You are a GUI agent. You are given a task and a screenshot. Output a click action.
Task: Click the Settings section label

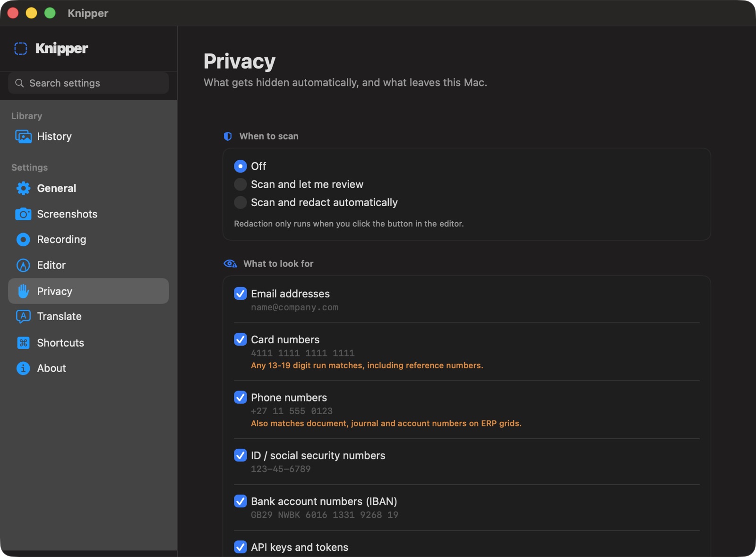[29, 167]
